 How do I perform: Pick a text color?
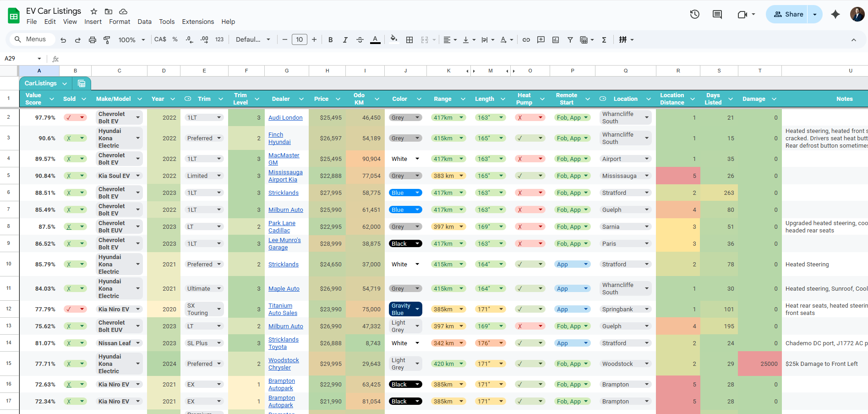pos(375,39)
